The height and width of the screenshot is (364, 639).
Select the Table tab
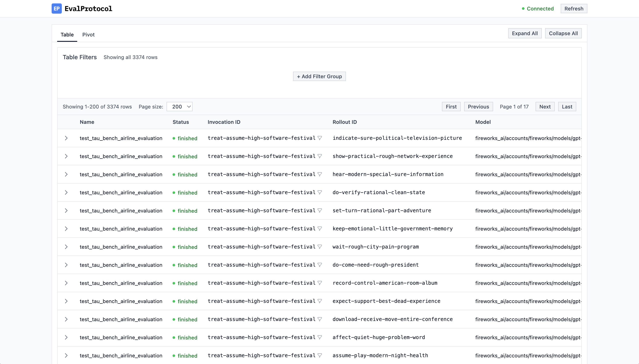67,35
